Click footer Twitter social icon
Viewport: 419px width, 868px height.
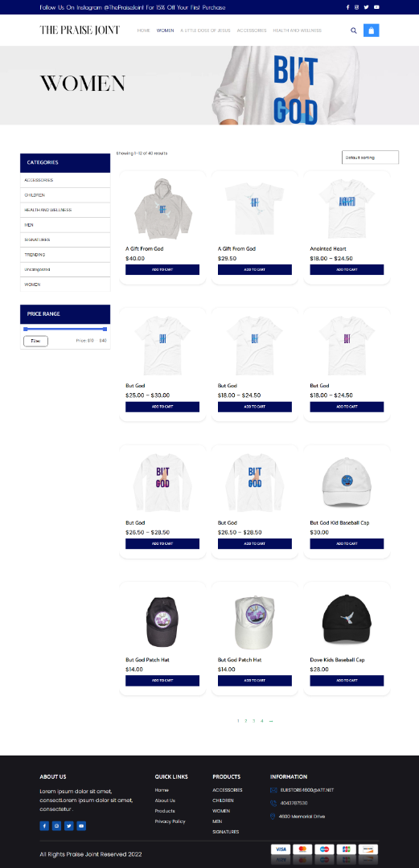[x=68, y=826]
